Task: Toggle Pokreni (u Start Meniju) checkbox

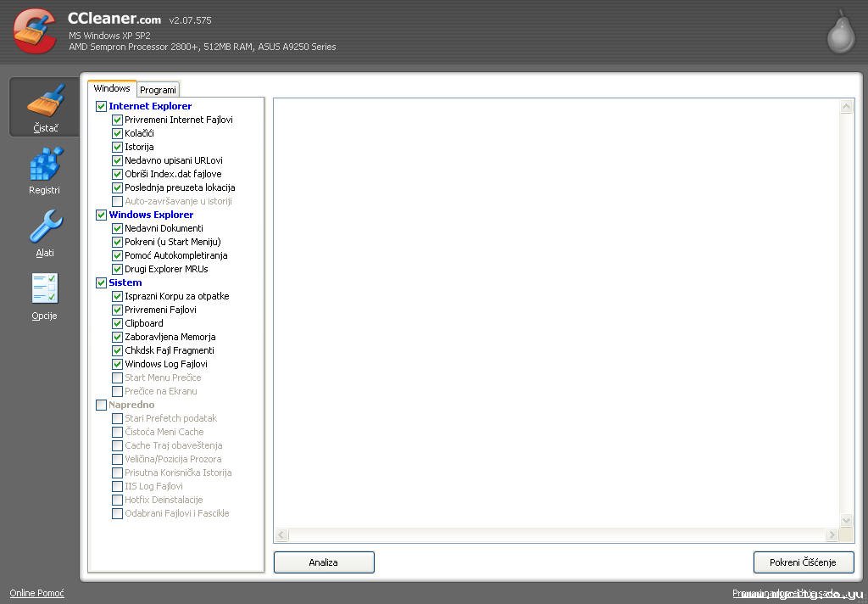Action: coord(117,242)
